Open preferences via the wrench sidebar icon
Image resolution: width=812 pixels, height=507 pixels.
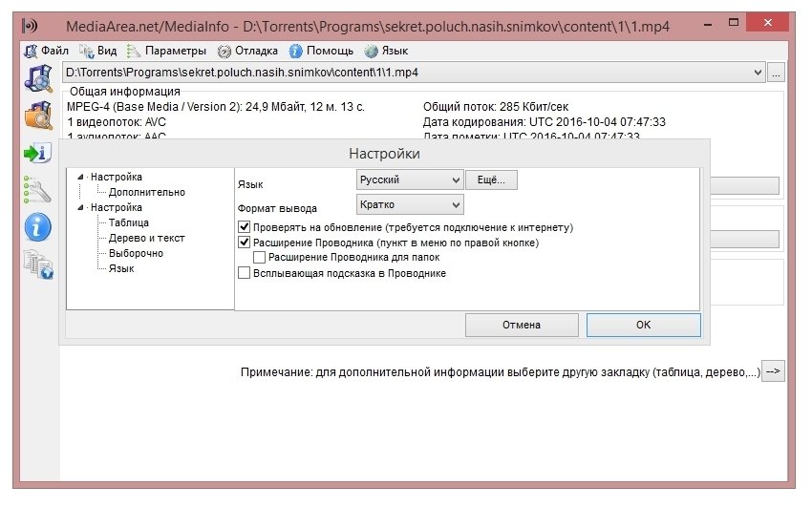[37, 189]
